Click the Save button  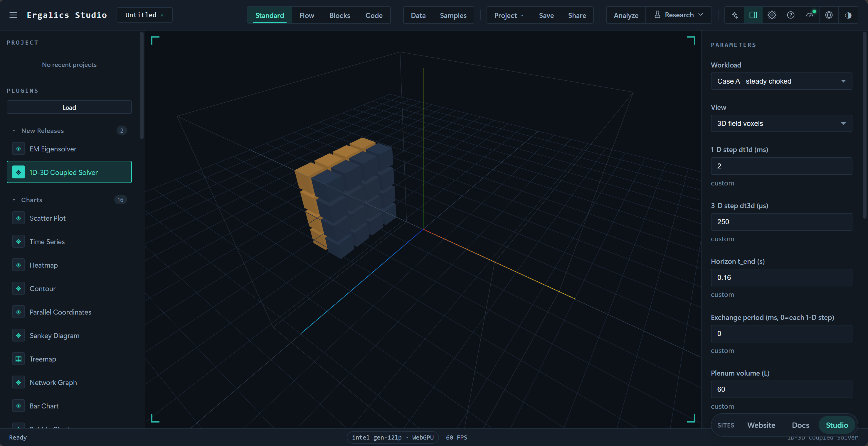[546, 15]
